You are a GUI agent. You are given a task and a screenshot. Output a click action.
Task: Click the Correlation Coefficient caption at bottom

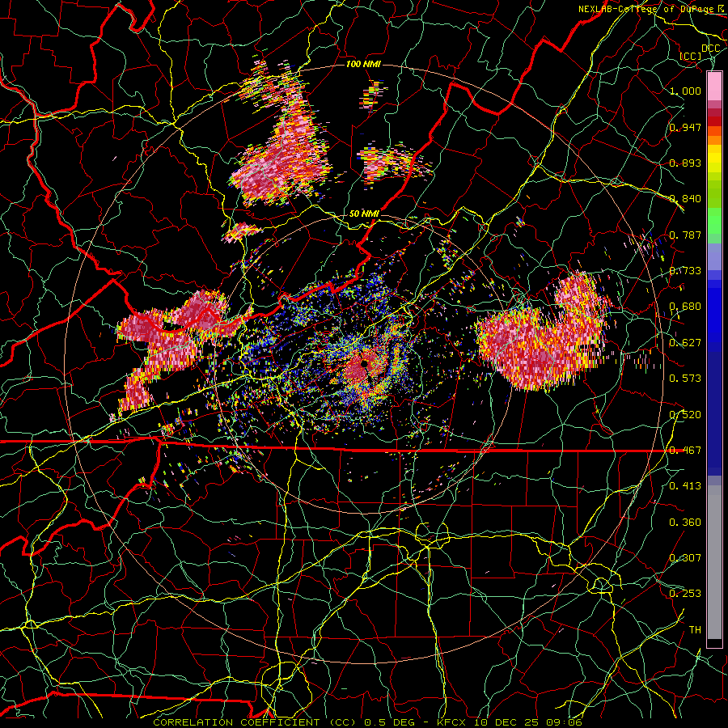pos(367,722)
